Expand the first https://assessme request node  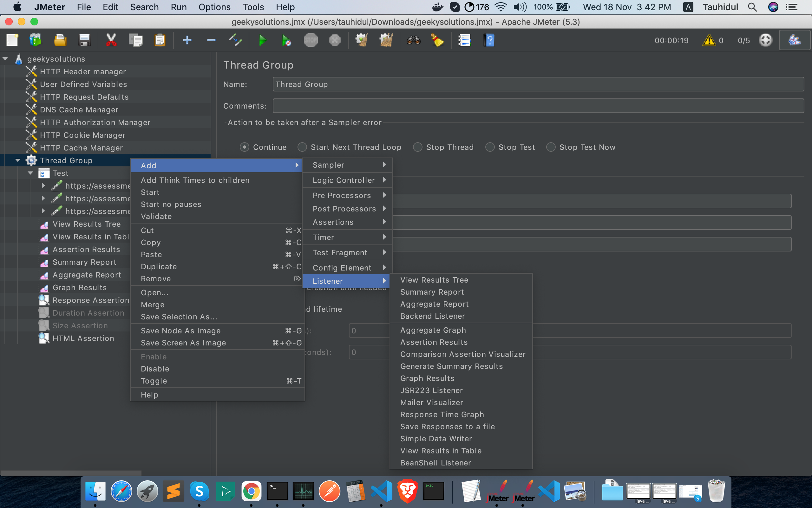coord(43,186)
